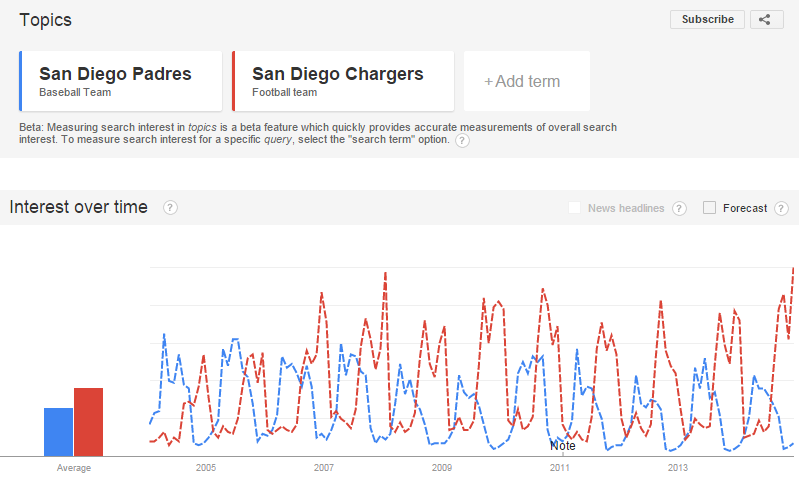800x482 pixels.
Task: Click the help icon next to Forecast
Action: click(782, 208)
